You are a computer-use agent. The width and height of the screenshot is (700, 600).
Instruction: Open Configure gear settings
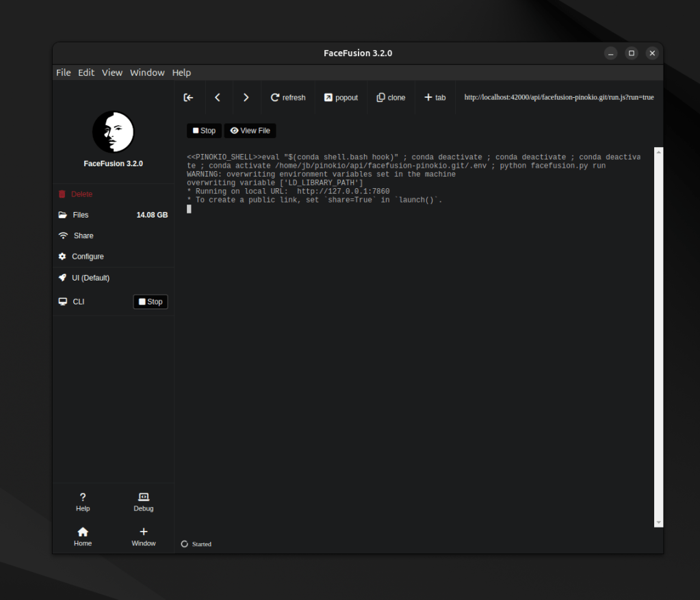(88, 257)
